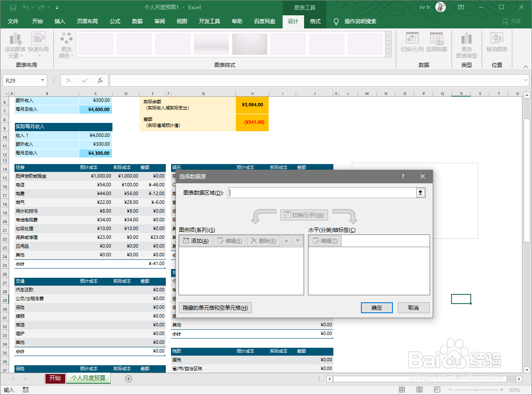532x395 pixels.
Task: Collapse the dialog with the range selector arrow
Action: (x=420, y=192)
